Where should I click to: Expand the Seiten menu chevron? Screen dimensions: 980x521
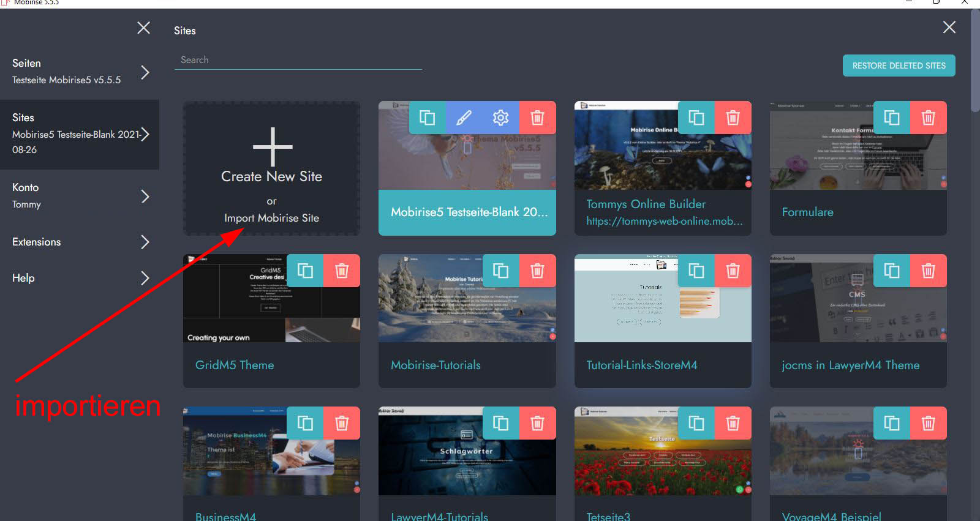145,72
